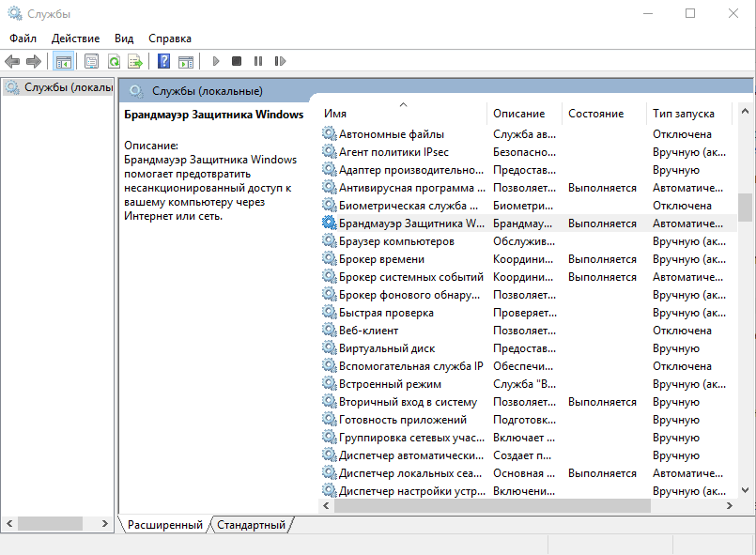Switch to the Расширенный tab
This screenshot has width=756, height=555.
pos(165,525)
